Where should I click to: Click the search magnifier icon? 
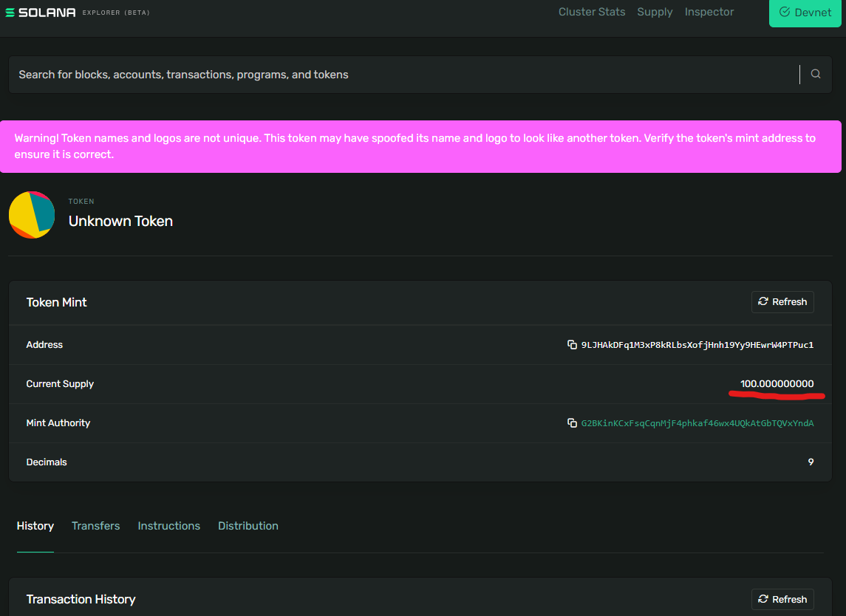pyautogui.click(x=815, y=74)
